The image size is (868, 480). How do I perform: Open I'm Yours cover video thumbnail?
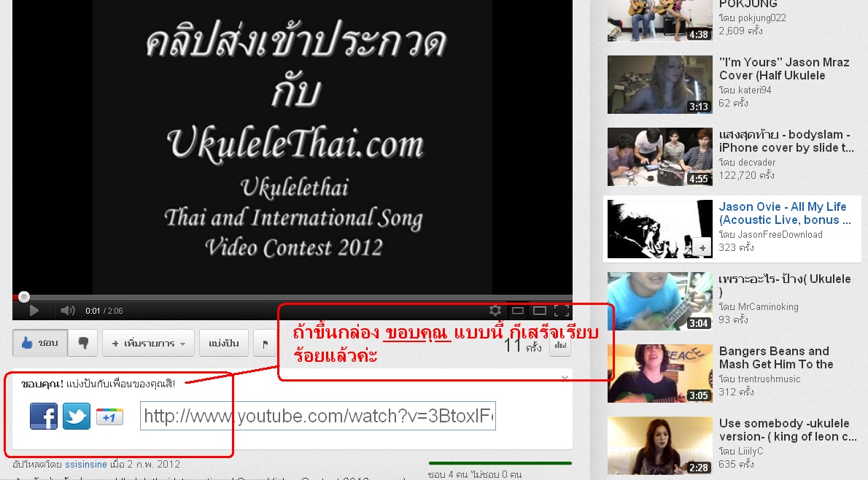[660, 85]
